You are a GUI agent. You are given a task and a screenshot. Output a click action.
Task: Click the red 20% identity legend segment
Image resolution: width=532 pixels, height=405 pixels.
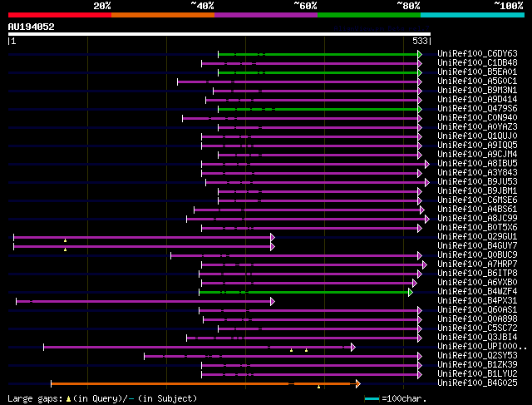[x=60, y=15]
